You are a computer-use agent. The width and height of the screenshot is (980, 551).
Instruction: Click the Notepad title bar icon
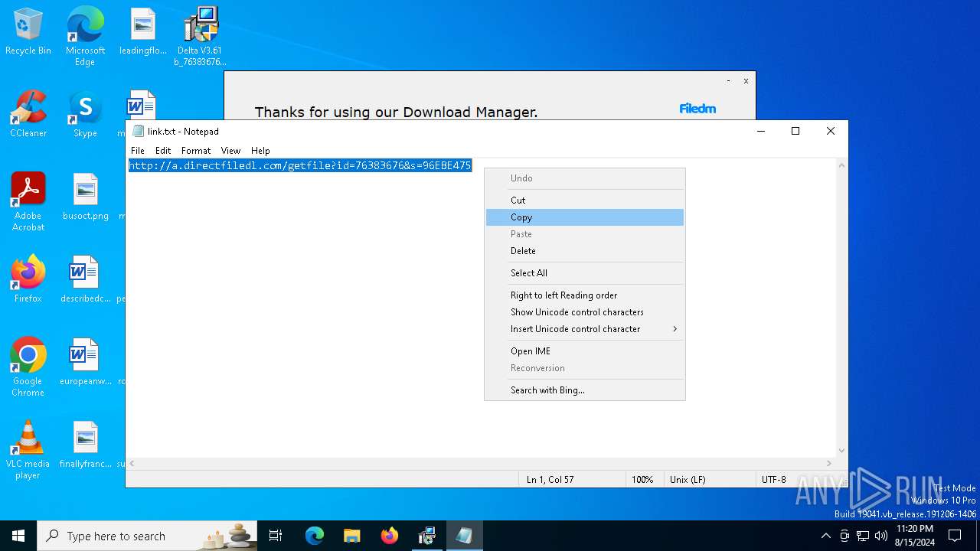(x=138, y=131)
